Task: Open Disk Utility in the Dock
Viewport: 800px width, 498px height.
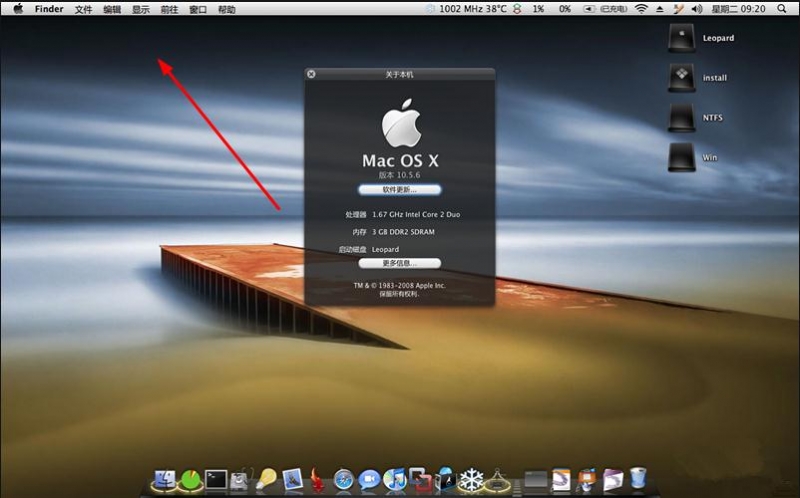Action: (x=240, y=480)
